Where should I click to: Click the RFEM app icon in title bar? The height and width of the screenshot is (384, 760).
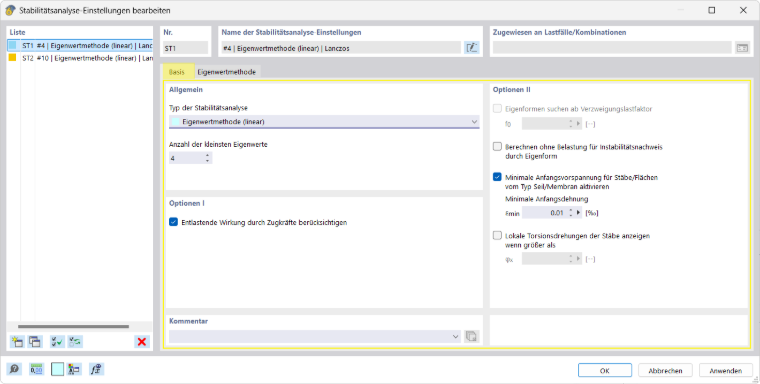(x=10, y=10)
